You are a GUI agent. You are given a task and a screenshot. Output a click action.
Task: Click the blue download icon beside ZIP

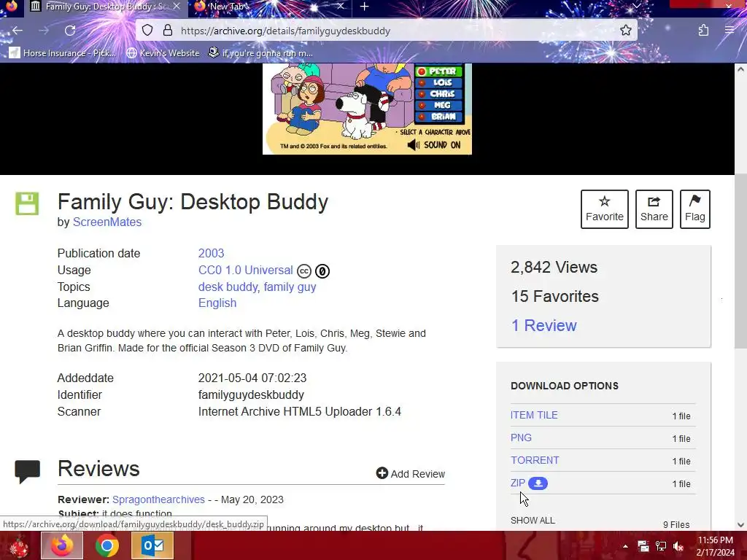[x=538, y=483]
